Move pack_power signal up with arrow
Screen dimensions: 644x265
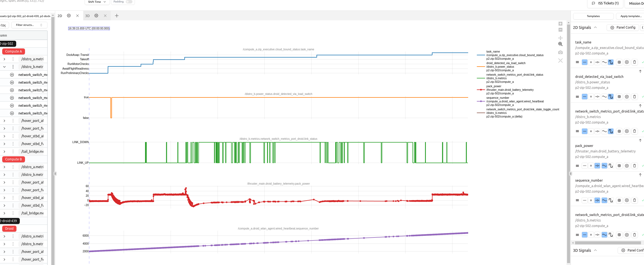click(x=640, y=140)
